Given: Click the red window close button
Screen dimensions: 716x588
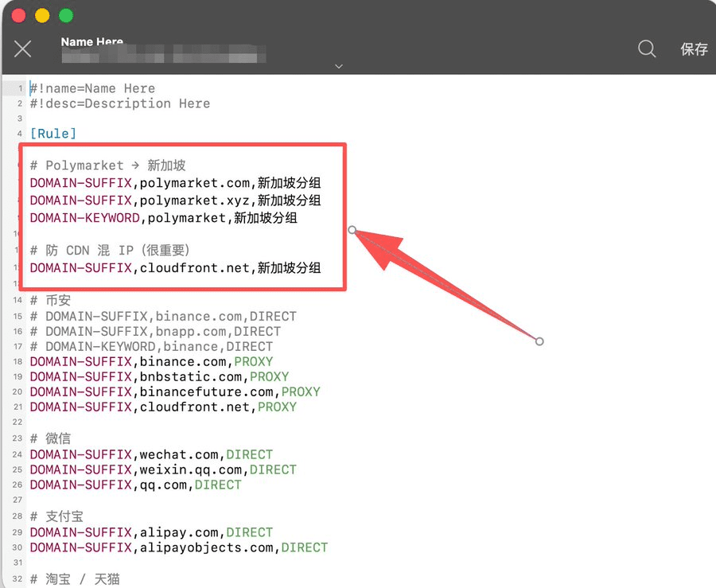Looking at the screenshot, I should tap(19, 16).
